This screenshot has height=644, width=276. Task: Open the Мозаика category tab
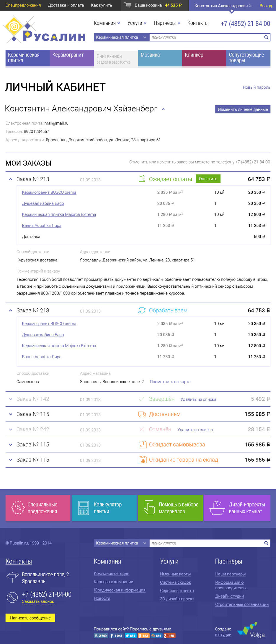point(160,58)
